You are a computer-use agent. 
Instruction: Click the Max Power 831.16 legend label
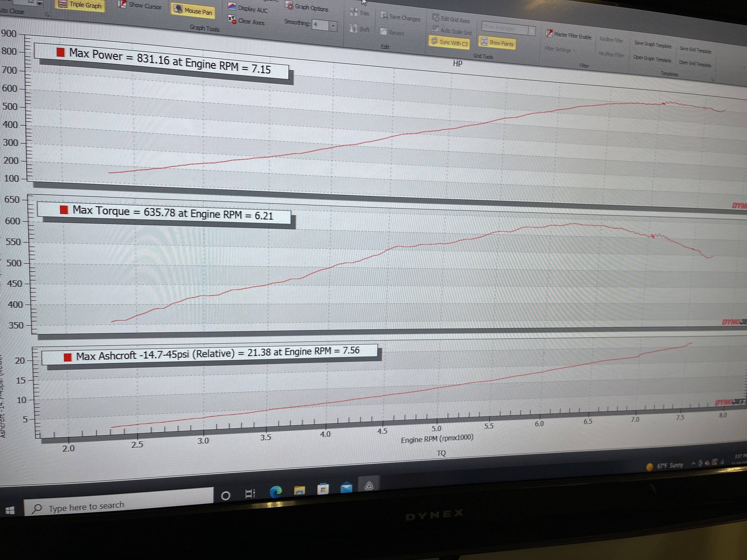(x=170, y=61)
